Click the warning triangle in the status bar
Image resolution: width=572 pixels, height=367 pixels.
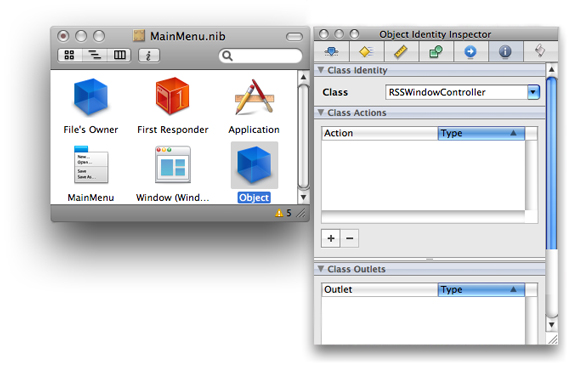pos(279,213)
